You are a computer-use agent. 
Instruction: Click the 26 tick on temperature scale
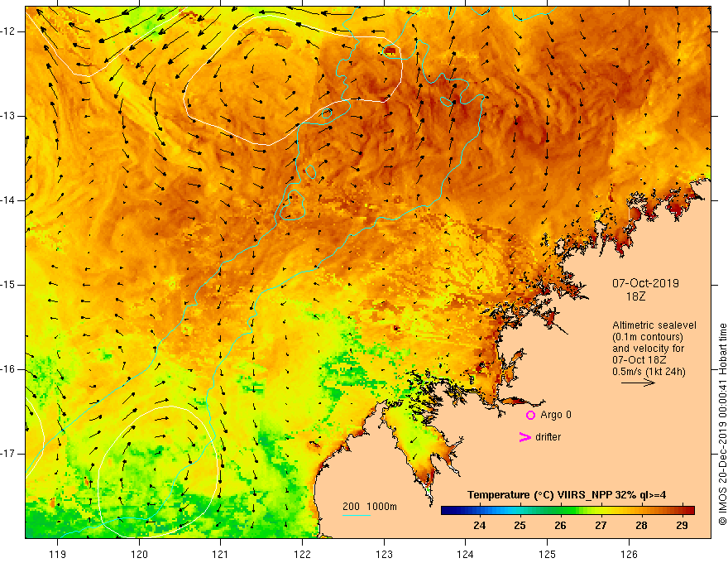(x=560, y=526)
